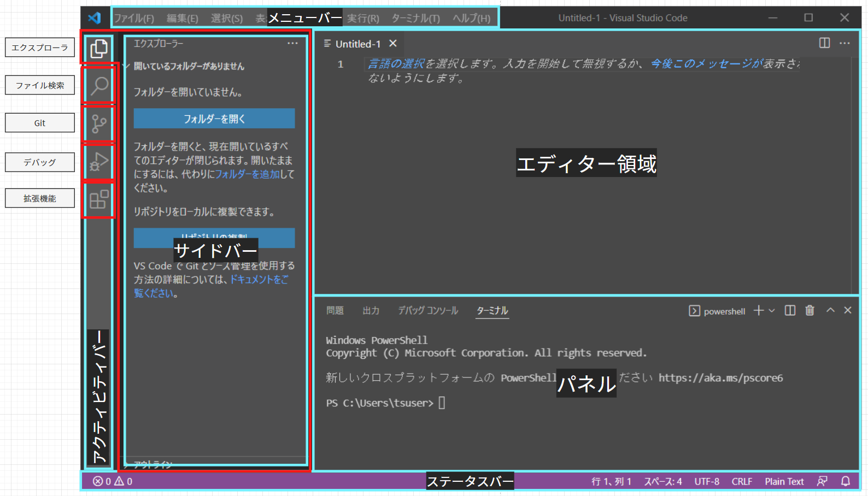The height and width of the screenshot is (496, 868).
Task: Click the フォルダーを開いていません。 message
Action: 189,92
